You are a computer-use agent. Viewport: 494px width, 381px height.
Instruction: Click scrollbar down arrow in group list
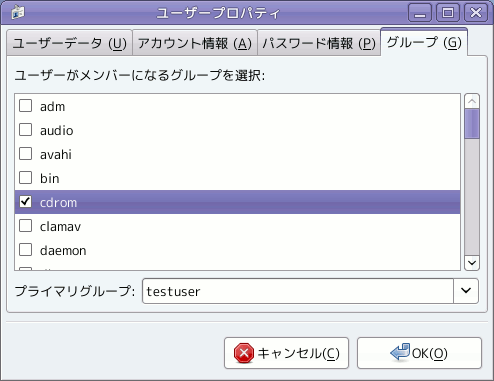pyautogui.click(x=472, y=263)
